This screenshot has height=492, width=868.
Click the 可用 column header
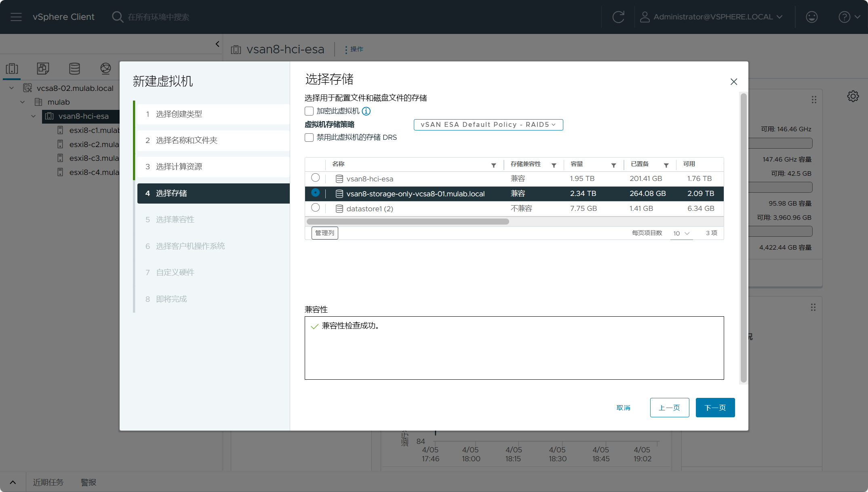click(x=689, y=164)
